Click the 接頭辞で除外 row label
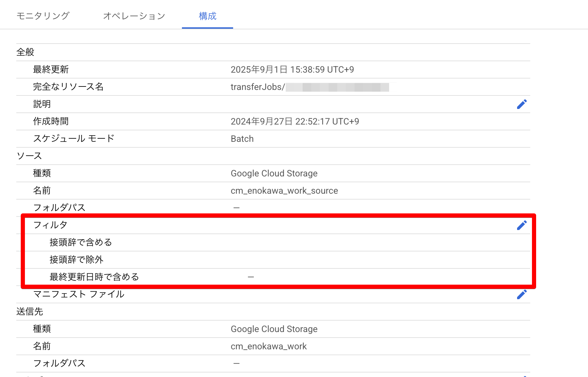Viewport: 588px width, 377px height. 76,260
